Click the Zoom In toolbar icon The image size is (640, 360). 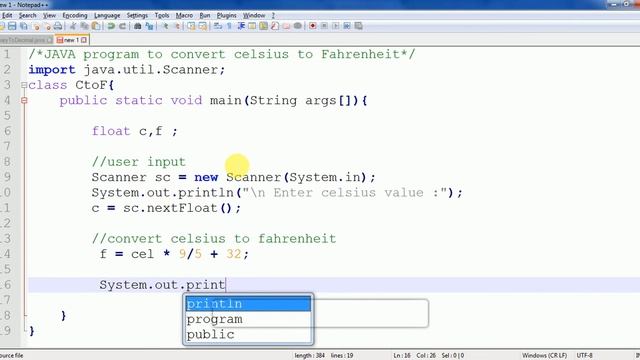[166, 26]
